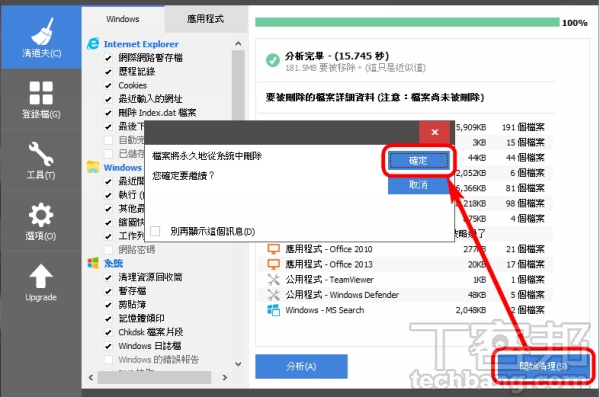
Task: Click the green 100% progress bar
Action: [x=407, y=22]
